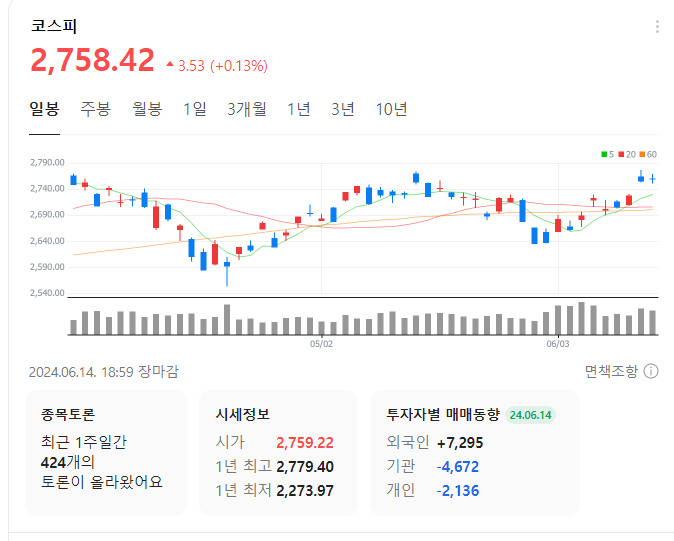
Task: Click the 05/02 date axis marker
Action: (322, 344)
